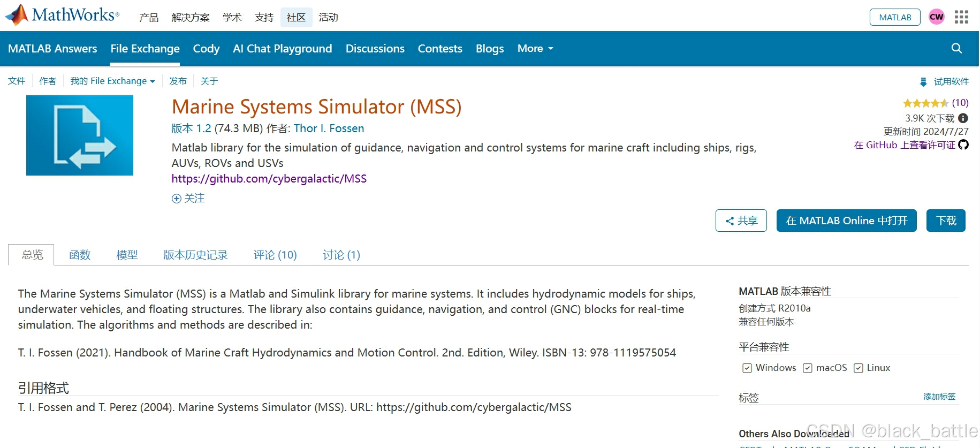Open the CW user avatar
The image size is (980, 448).
(x=937, y=17)
